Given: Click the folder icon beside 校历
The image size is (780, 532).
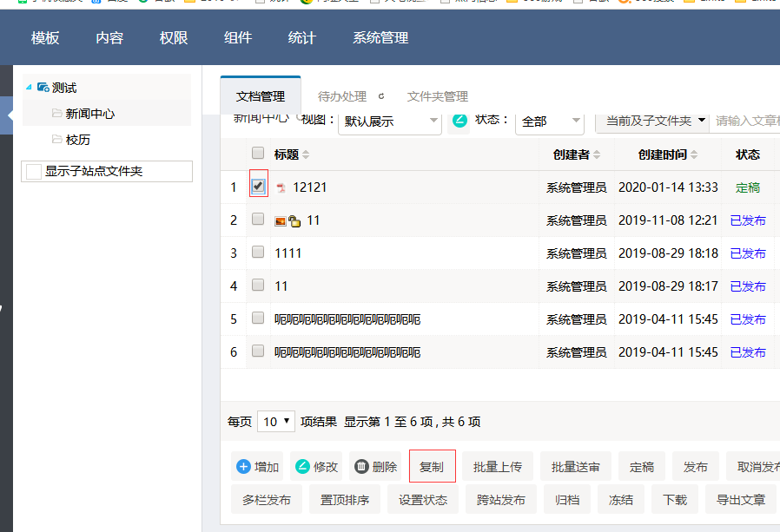Looking at the screenshot, I should [56, 140].
